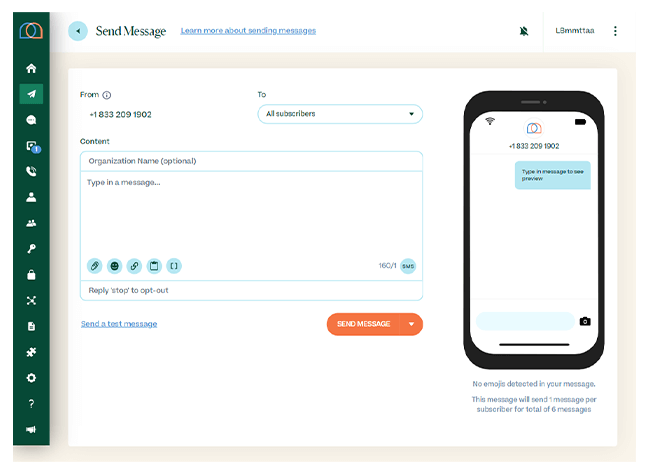
Task: Open the three-dot menu in header
Action: (x=615, y=31)
